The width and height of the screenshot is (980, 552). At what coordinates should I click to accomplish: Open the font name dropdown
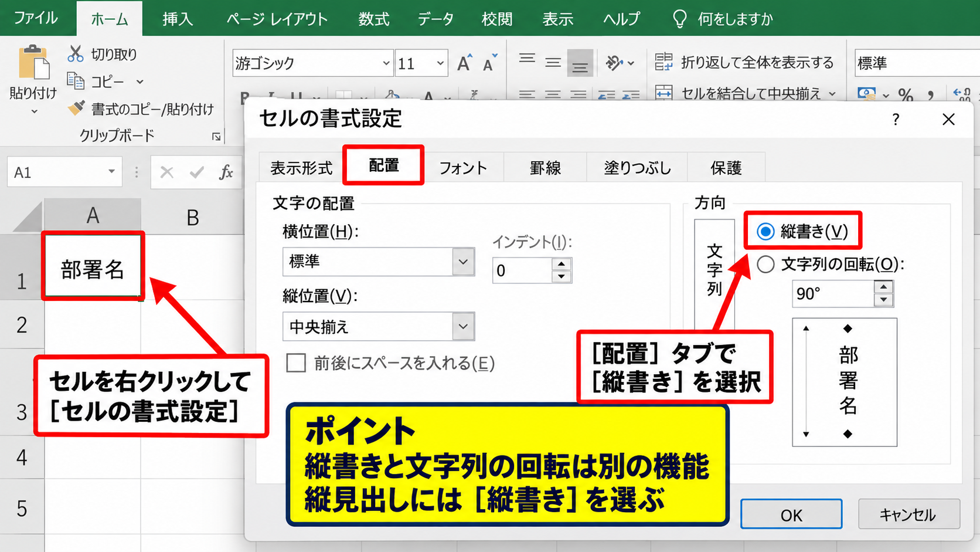click(x=386, y=63)
